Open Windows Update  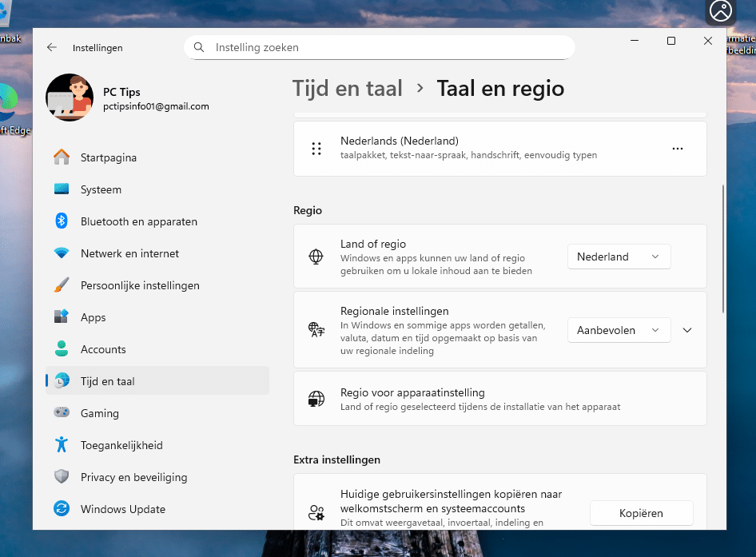coord(123,509)
